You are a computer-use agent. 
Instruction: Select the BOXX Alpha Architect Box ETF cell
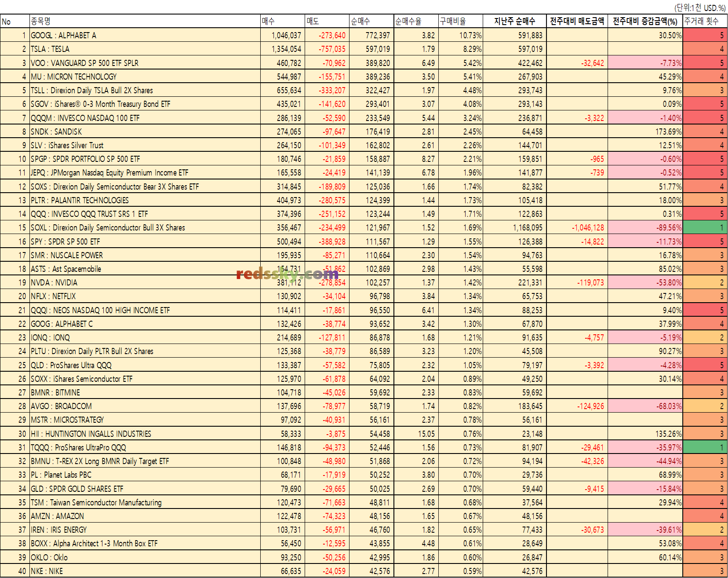pyautogui.click(x=145, y=543)
